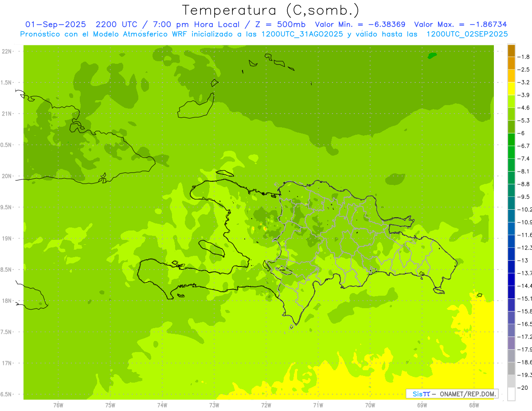The image size is (532, 411).
Task: Click the 69W longitude axis label
Action: (422, 405)
